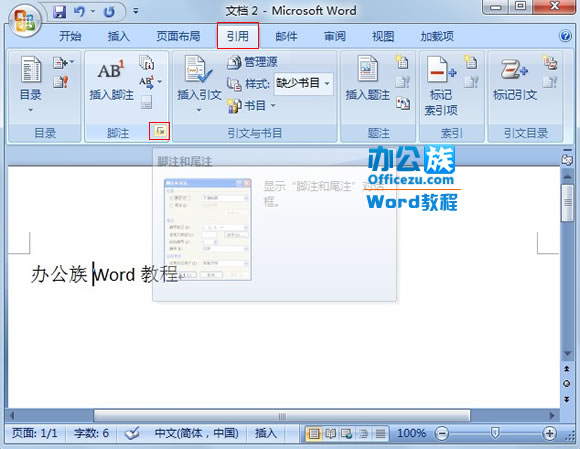Open the 目录 table of contents menu

click(x=30, y=85)
